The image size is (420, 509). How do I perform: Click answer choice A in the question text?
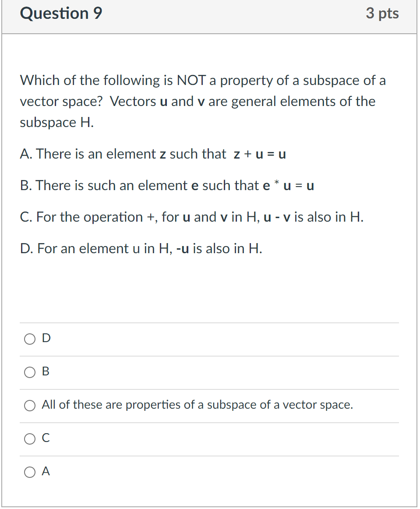coord(153,154)
